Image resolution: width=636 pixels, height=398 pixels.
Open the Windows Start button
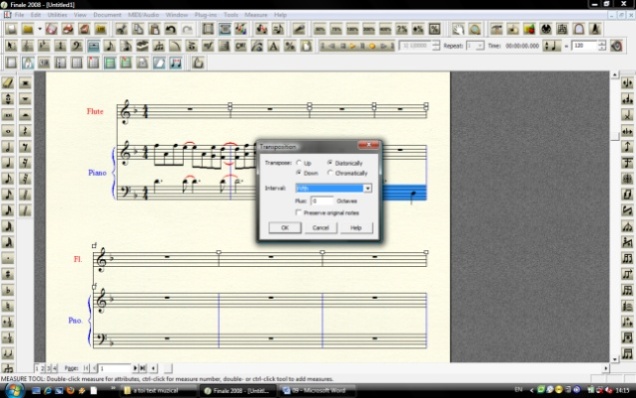click(x=14, y=390)
